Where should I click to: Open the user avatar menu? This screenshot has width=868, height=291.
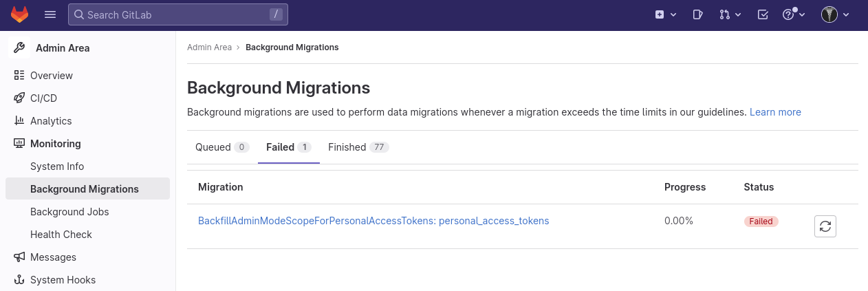(835, 14)
